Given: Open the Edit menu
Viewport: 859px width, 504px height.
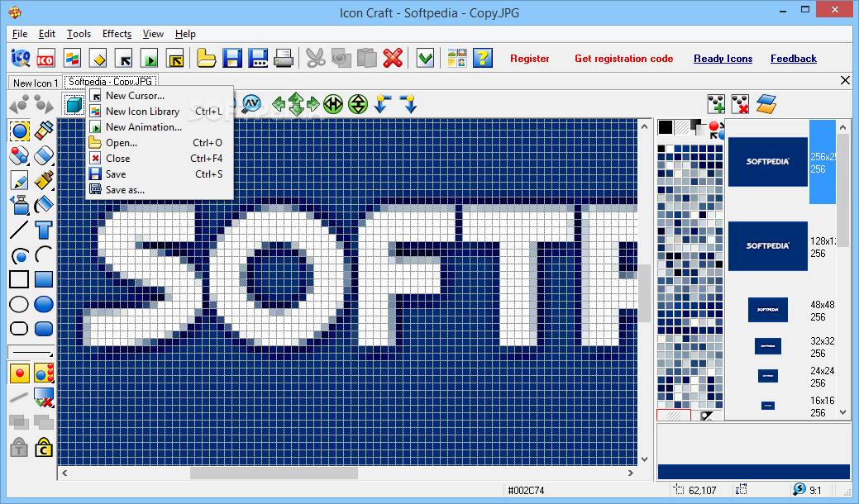Looking at the screenshot, I should click(x=46, y=34).
